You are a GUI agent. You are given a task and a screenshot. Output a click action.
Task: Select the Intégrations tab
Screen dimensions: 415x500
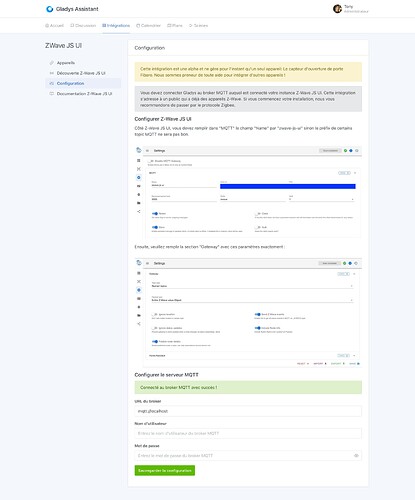[x=116, y=26]
